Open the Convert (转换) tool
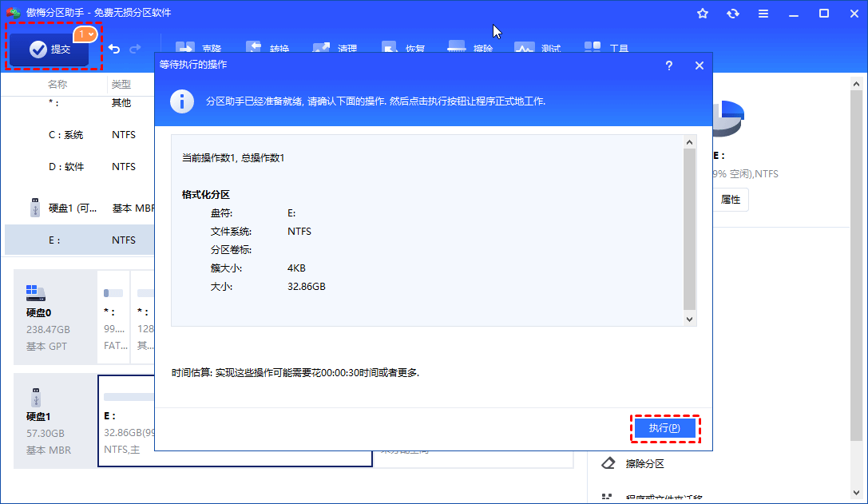 [268, 48]
